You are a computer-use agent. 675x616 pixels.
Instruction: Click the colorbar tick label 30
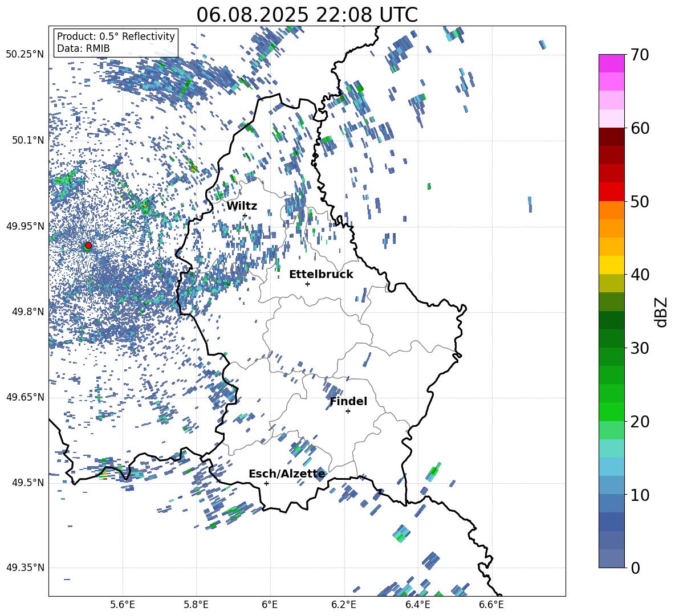(640, 348)
